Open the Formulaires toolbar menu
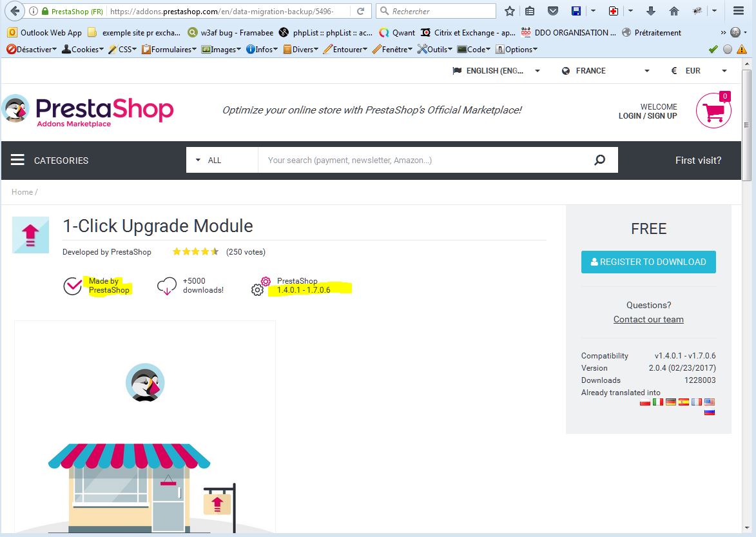Image resolution: width=756 pixels, height=537 pixels. (x=168, y=49)
